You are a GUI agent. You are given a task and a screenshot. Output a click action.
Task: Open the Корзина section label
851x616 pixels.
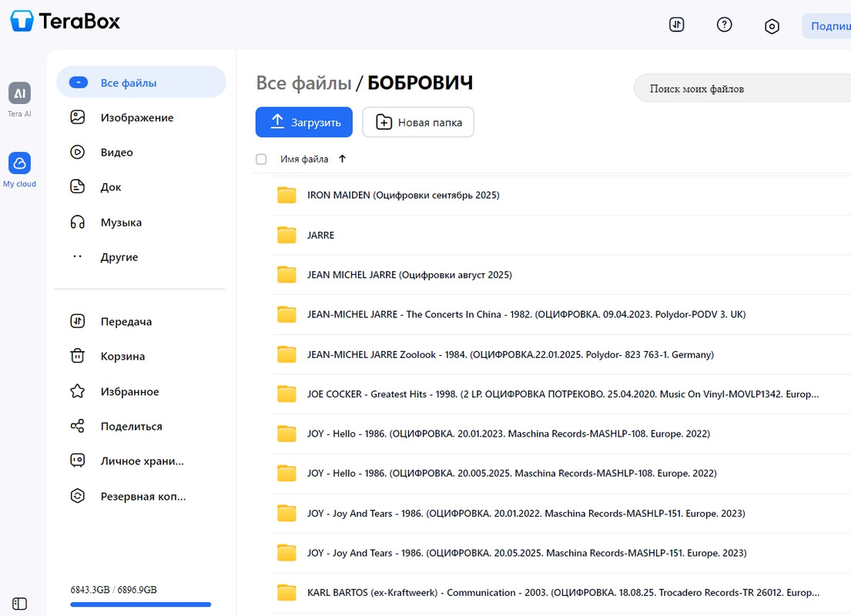(122, 356)
